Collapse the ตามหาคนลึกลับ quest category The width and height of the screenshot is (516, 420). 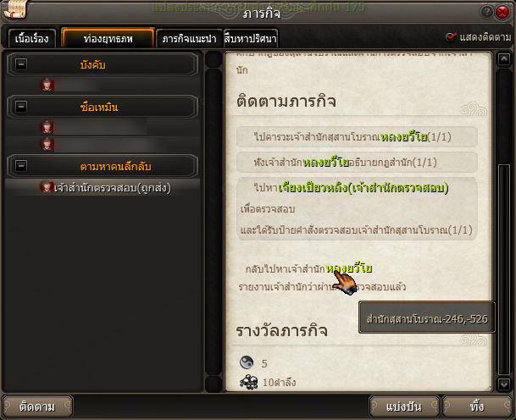point(21,166)
